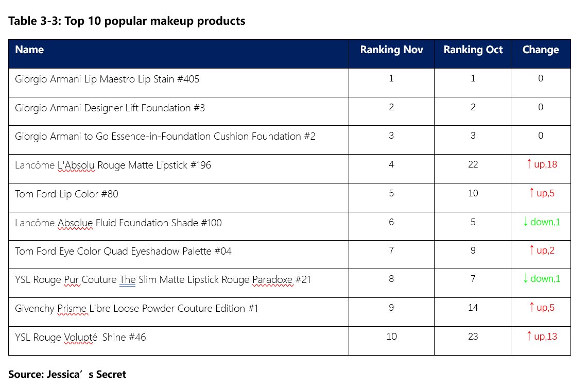Click Nov ranking "5" for Tom Ford Lip Color
The height and width of the screenshot is (385, 588).
pyautogui.click(x=391, y=194)
